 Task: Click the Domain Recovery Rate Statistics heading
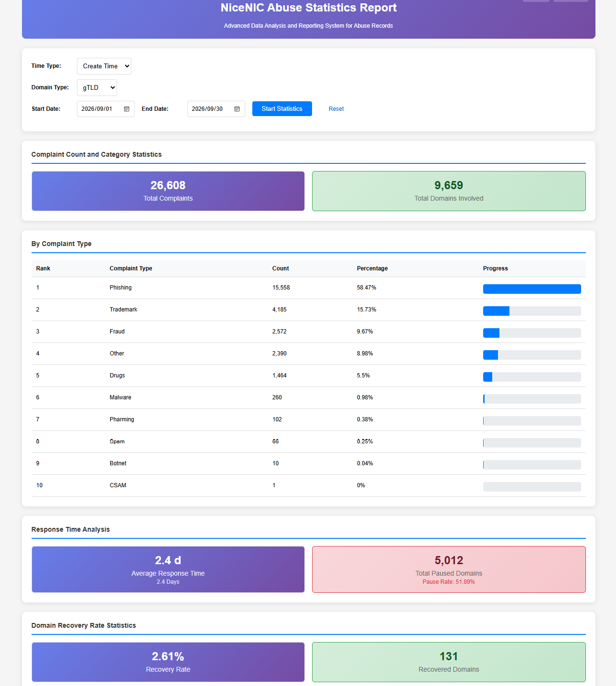(84, 625)
